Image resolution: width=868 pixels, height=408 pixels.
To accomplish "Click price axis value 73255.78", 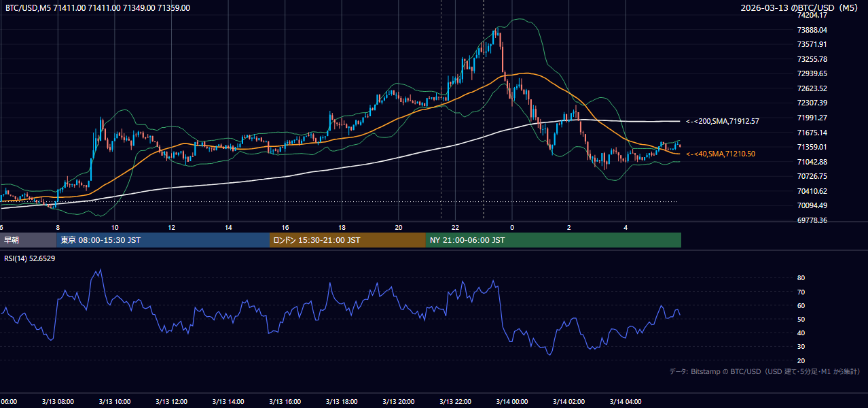I will point(812,59).
